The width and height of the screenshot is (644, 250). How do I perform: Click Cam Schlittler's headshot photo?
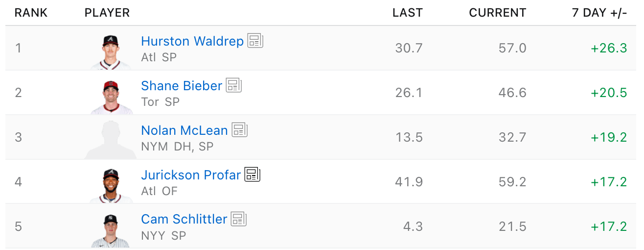(x=111, y=230)
